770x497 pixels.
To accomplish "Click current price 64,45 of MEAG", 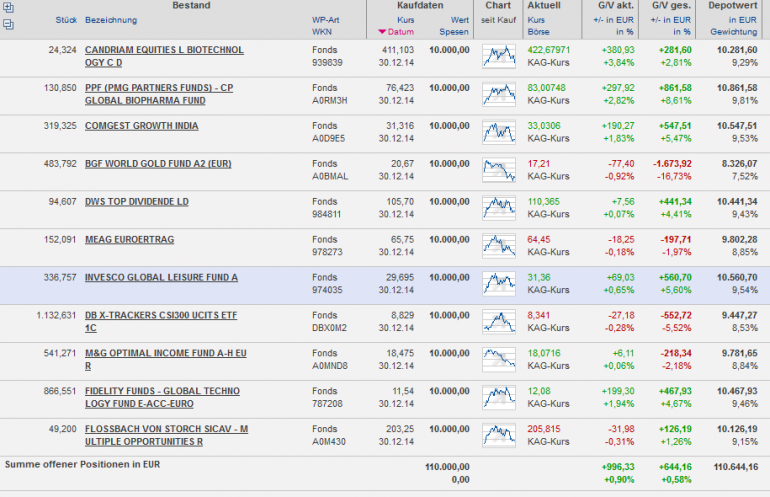I will [539, 239].
